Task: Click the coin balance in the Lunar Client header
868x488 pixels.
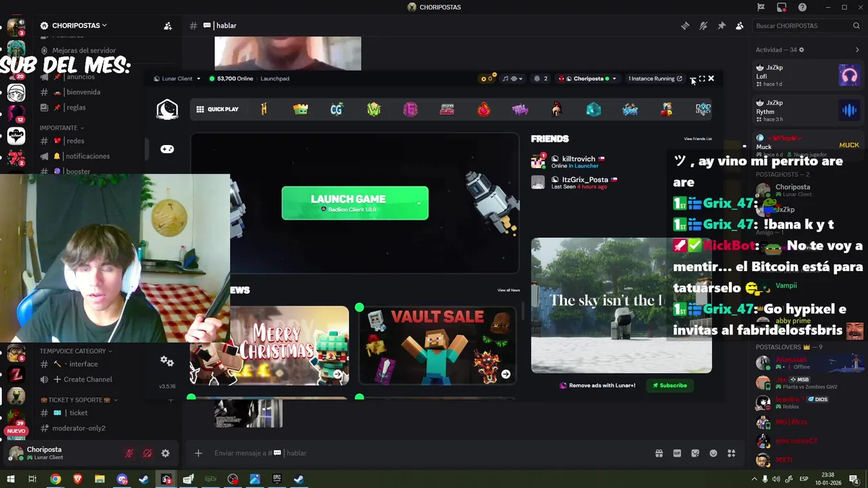Action: coord(486,79)
